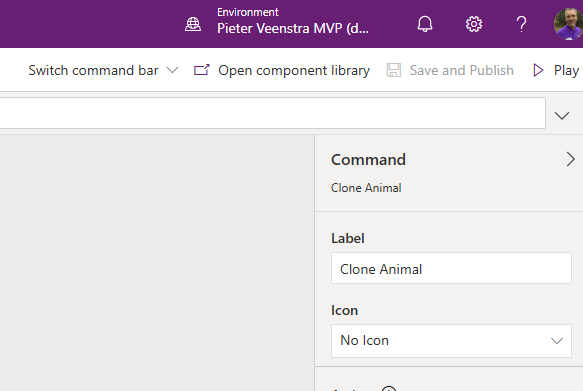The width and height of the screenshot is (583, 391).
Task: Click the Icon heading text
Action: coord(344,310)
